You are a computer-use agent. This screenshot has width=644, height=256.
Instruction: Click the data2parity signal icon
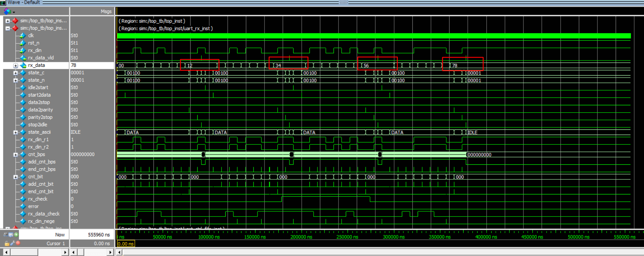coord(23,110)
